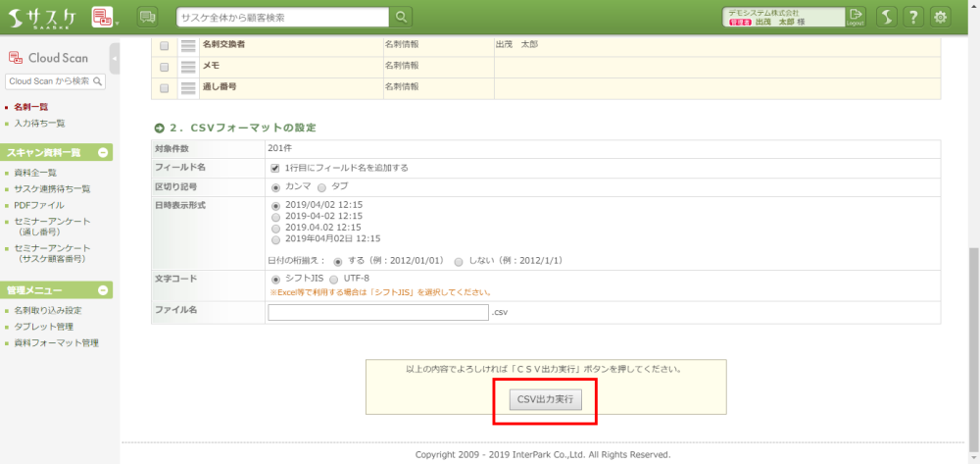Choose UTF-8 character encoding
The height and width of the screenshot is (464, 980).
pyautogui.click(x=334, y=280)
